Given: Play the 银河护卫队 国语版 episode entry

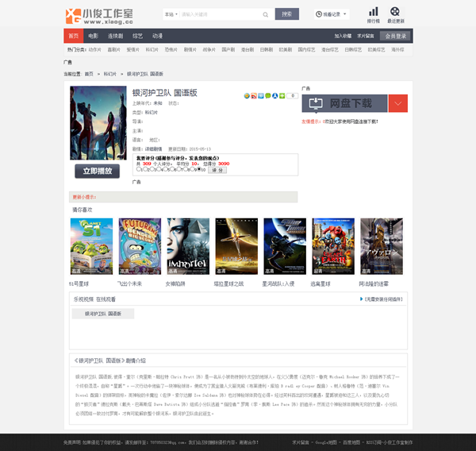Looking at the screenshot, I should pyautogui.click(x=103, y=314).
